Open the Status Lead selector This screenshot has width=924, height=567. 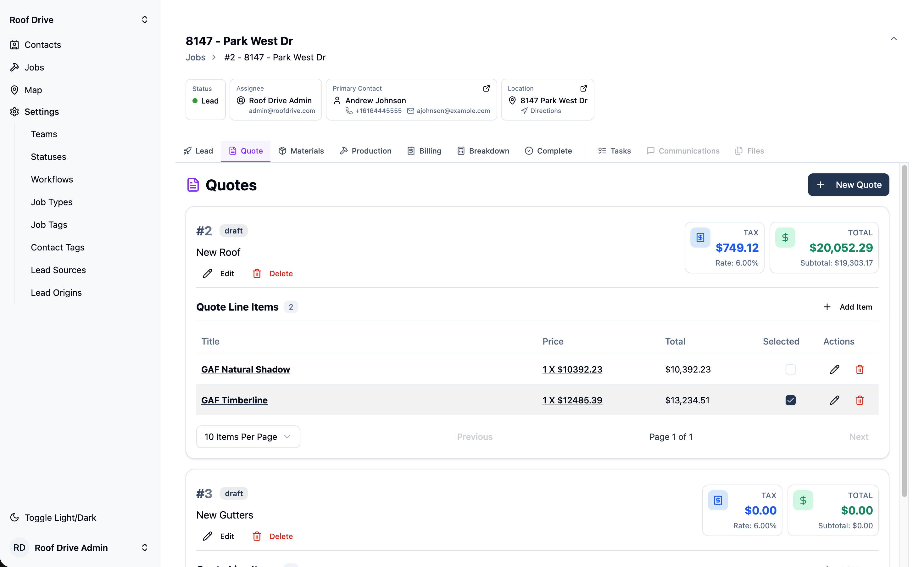[205, 99]
